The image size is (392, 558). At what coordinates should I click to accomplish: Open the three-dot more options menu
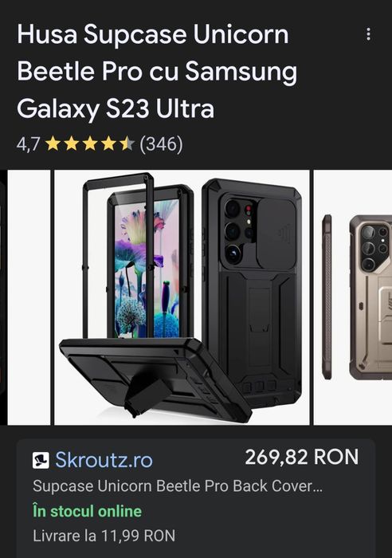pos(369,34)
